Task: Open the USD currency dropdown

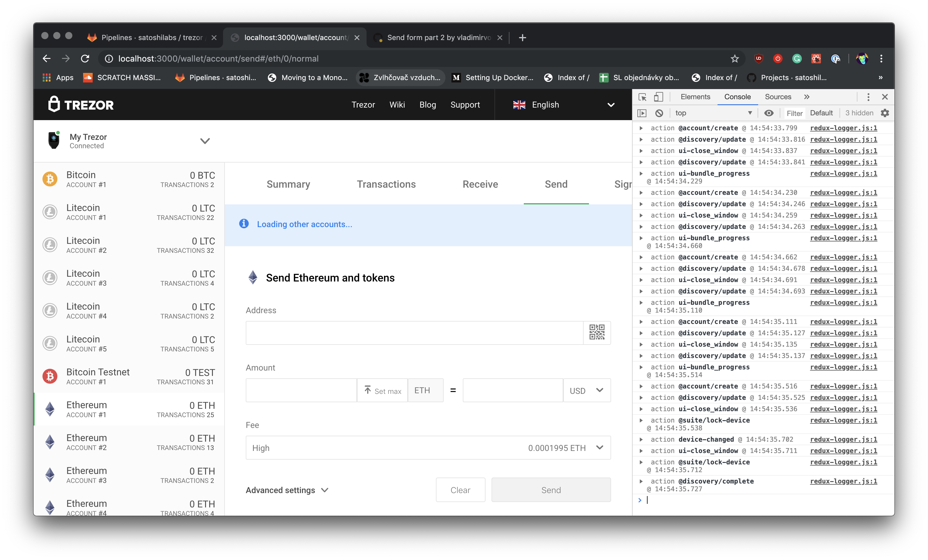Action: click(x=586, y=390)
